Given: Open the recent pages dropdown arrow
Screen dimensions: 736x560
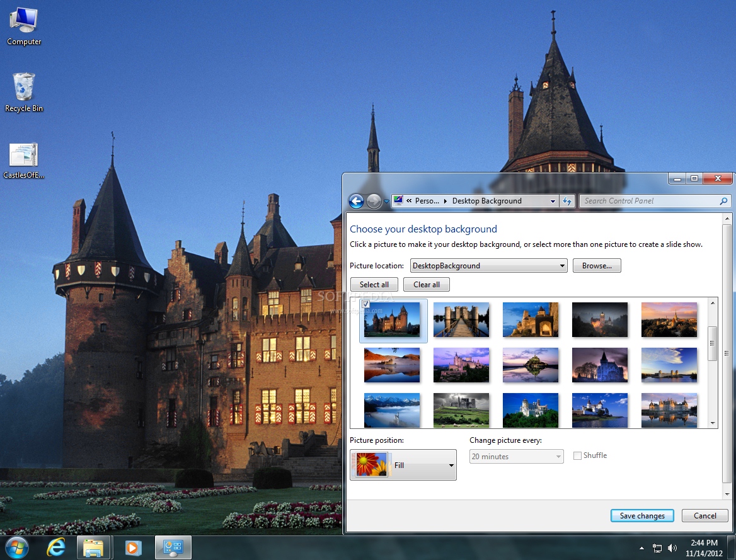Looking at the screenshot, I should coord(387,202).
